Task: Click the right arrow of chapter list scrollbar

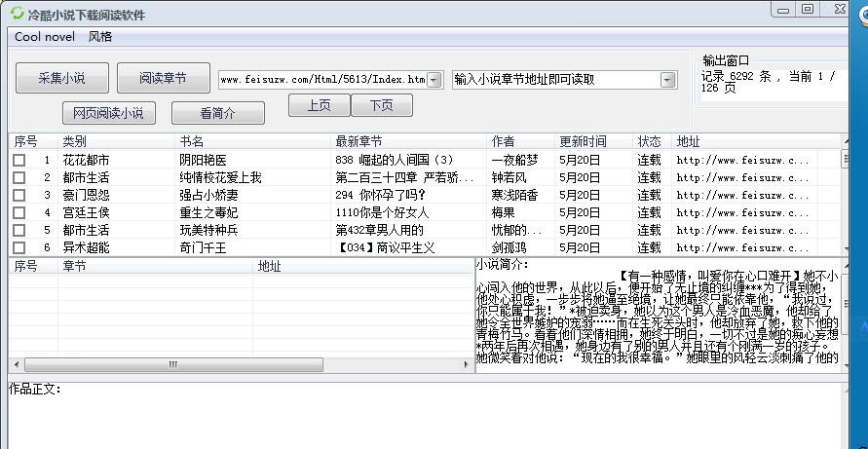Action: (x=466, y=365)
